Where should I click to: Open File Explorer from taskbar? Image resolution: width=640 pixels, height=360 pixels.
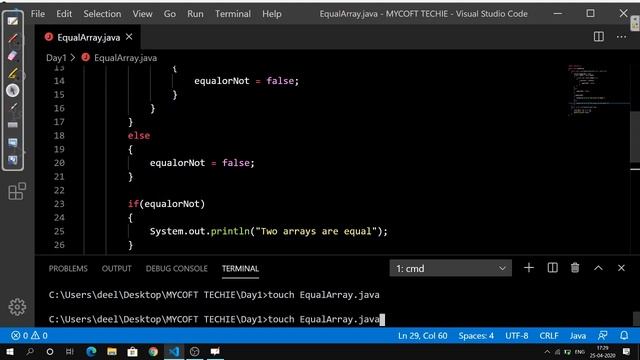pos(111,351)
